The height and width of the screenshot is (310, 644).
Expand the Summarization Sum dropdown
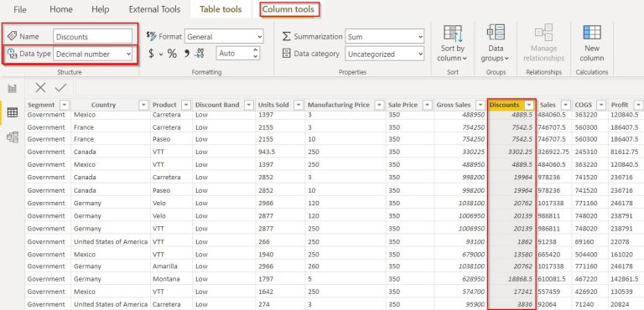(x=384, y=37)
